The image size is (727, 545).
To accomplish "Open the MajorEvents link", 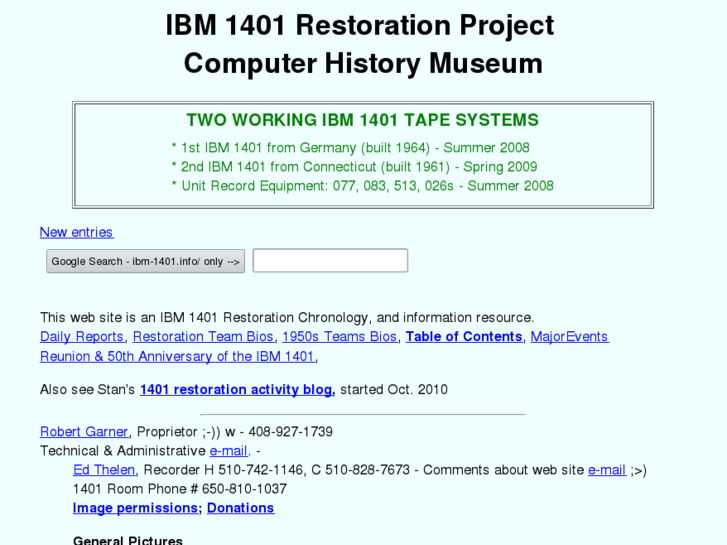I will [x=569, y=337].
